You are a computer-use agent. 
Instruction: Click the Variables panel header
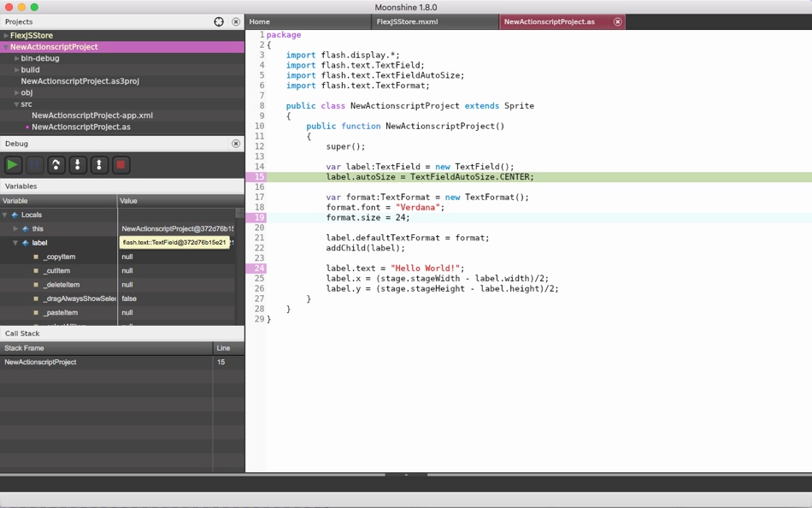tap(122, 186)
